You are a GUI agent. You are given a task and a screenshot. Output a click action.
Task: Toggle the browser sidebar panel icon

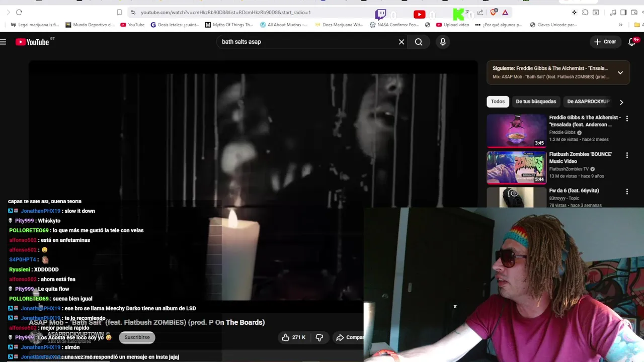point(623,12)
